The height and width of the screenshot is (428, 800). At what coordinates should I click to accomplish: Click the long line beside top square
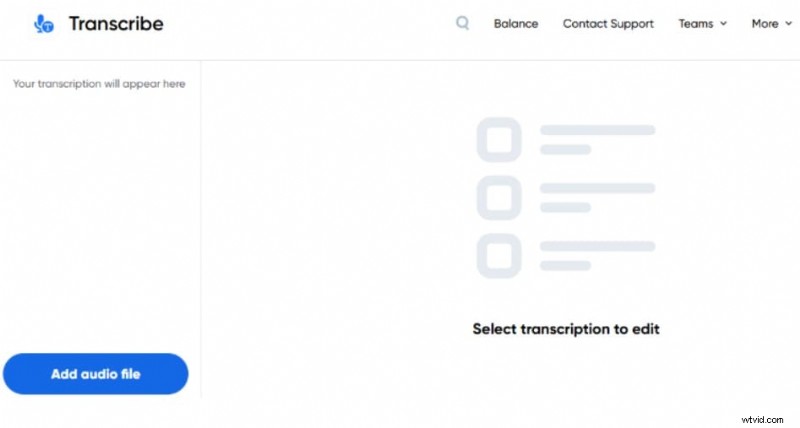pyautogui.click(x=597, y=130)
